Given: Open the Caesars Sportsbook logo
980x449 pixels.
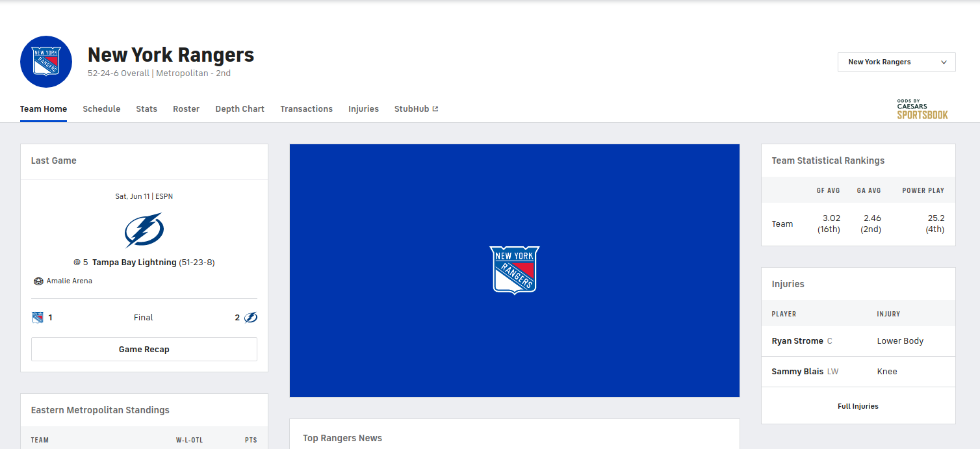Looking at the screenshot, I should (x=922, y=109).
